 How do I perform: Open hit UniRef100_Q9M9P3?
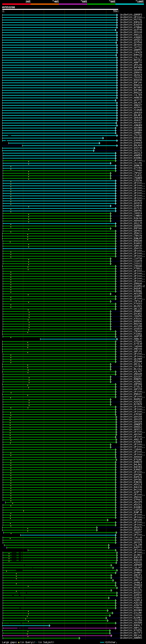click(x=131, y=15)
